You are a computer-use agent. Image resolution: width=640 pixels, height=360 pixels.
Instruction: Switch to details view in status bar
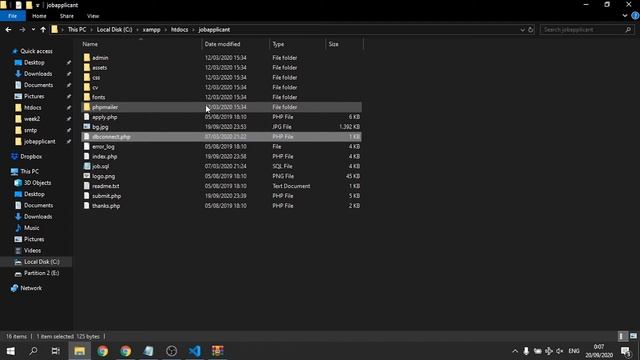click(x=621, y=336)
